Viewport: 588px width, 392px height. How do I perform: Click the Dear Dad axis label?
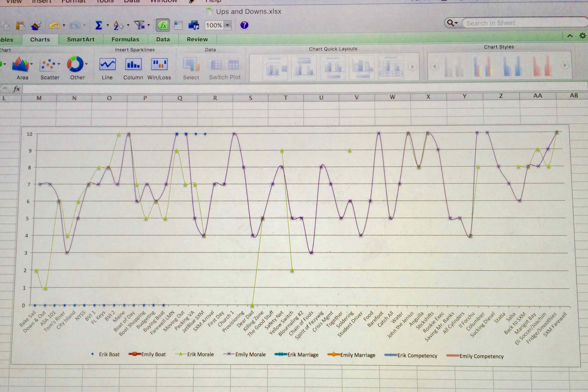click(x=245, y=319)
